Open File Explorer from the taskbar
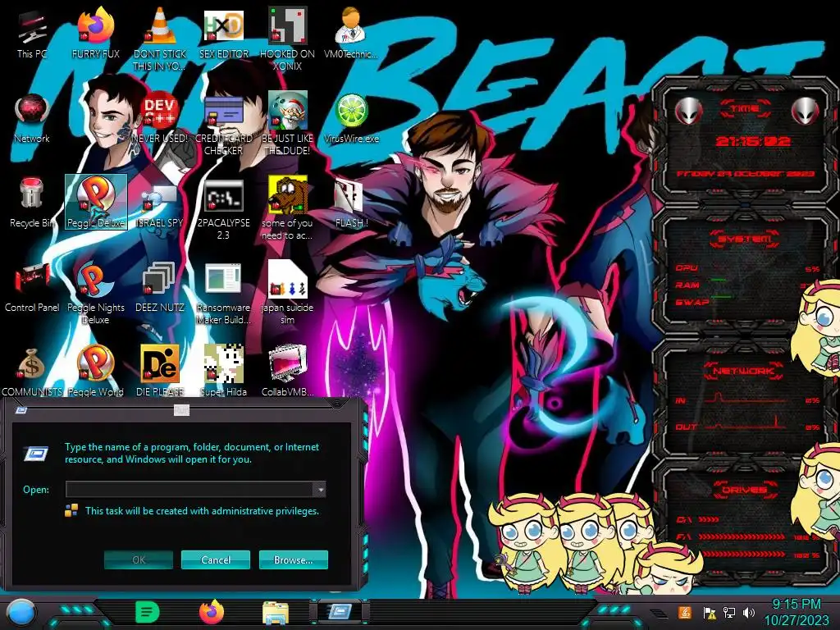Viewport: 840px width, 630px height. click(x=276, y=612)
